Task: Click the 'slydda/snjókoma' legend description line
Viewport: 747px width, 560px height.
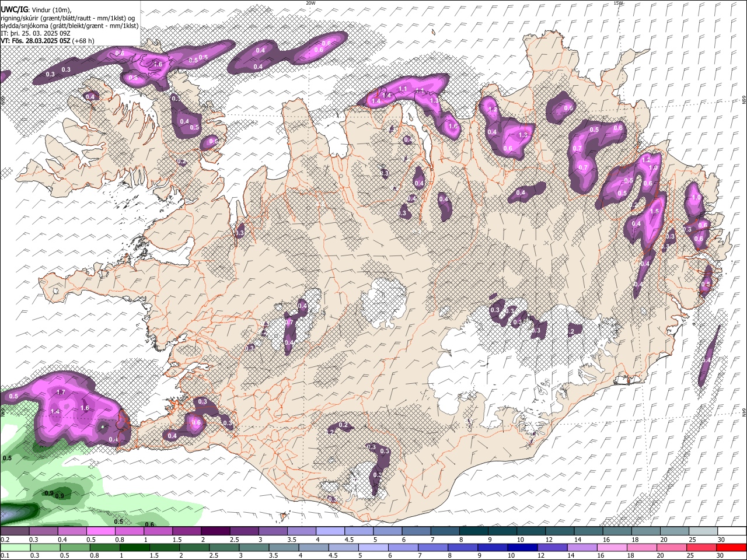Action: click(x=69, y=25)
